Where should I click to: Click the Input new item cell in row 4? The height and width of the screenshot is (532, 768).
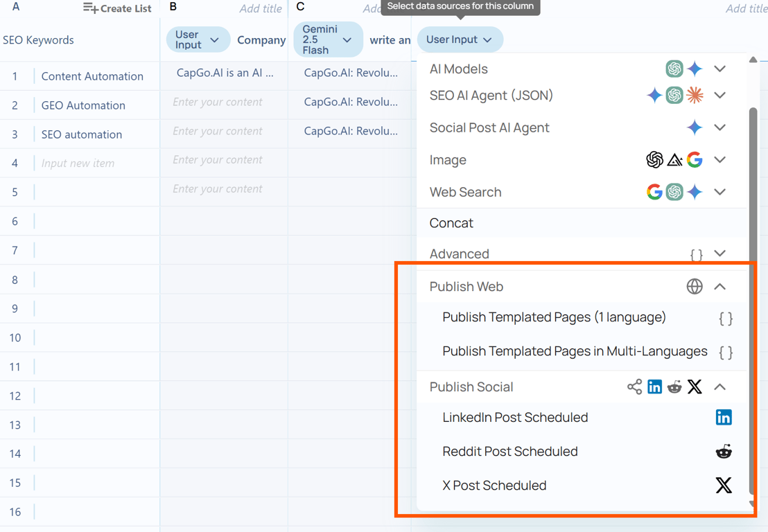78,163
